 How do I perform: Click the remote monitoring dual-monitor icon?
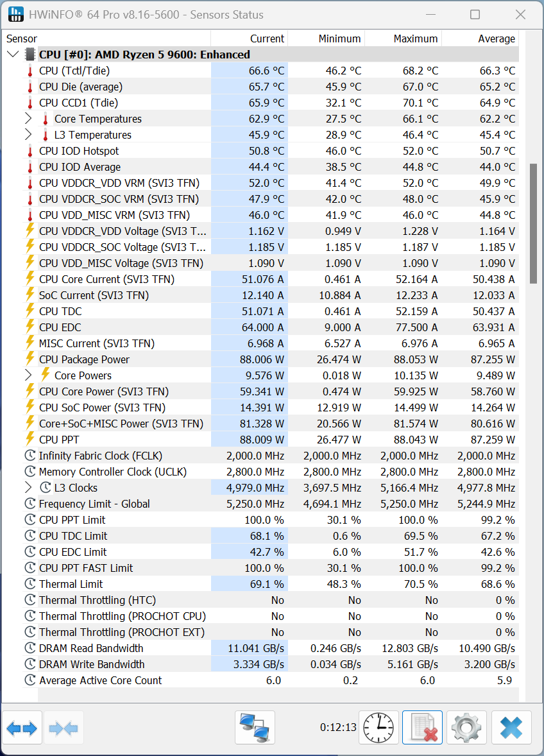tap(255, 727)
